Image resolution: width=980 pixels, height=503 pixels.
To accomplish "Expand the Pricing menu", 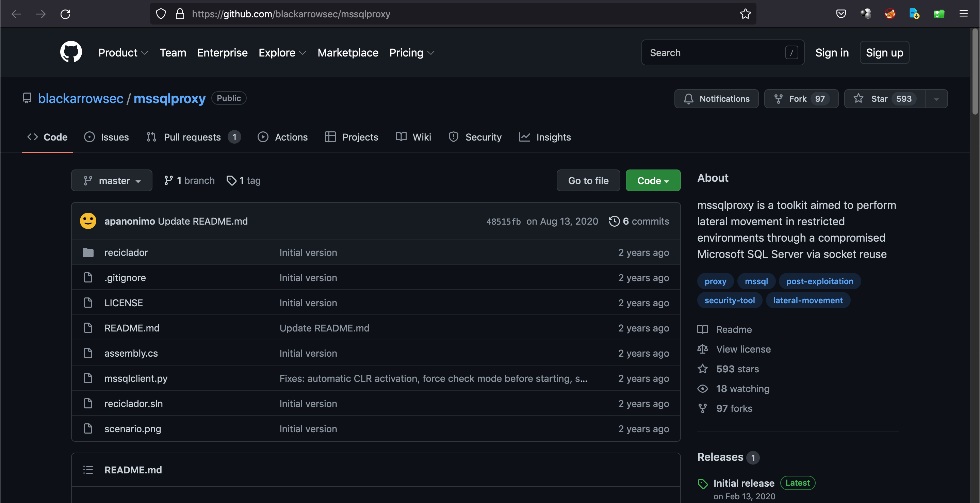I will point(412,52).
